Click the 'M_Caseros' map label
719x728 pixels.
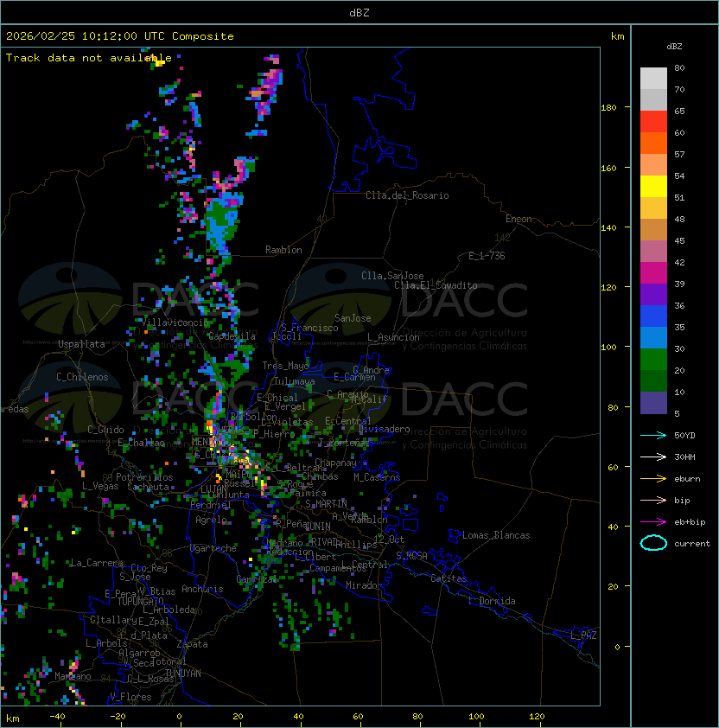pos(377,476)
